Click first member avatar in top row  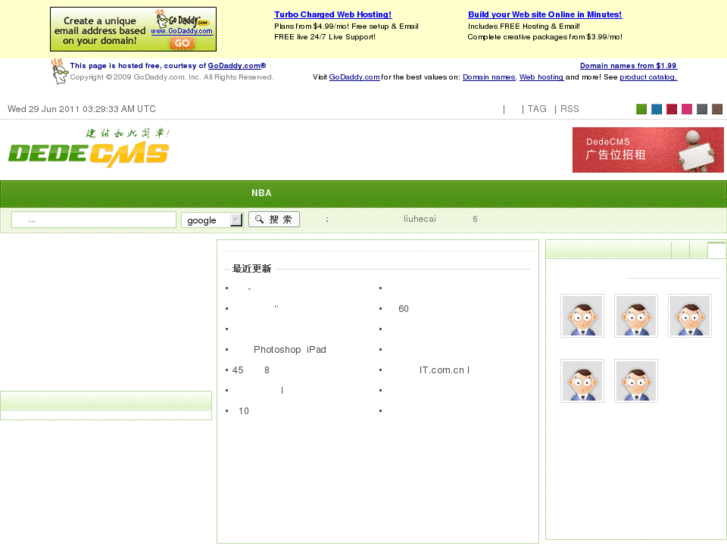coord(582,316)
